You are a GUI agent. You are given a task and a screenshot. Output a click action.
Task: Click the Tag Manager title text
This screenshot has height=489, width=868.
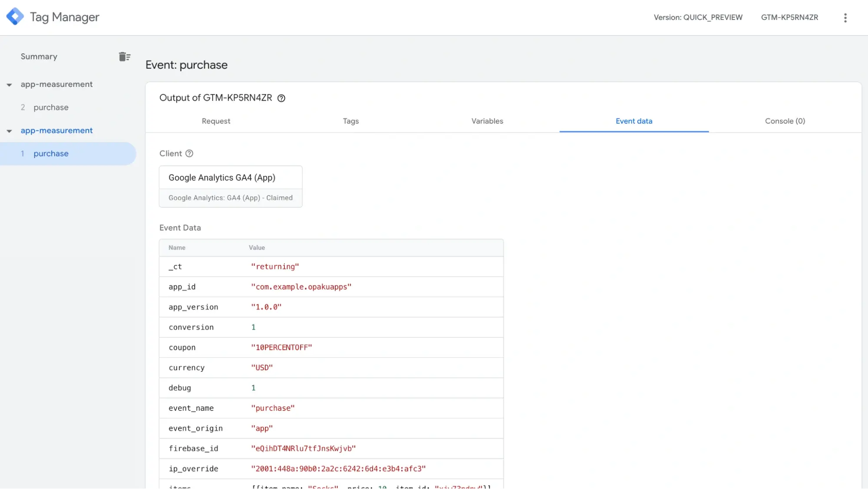65,17
